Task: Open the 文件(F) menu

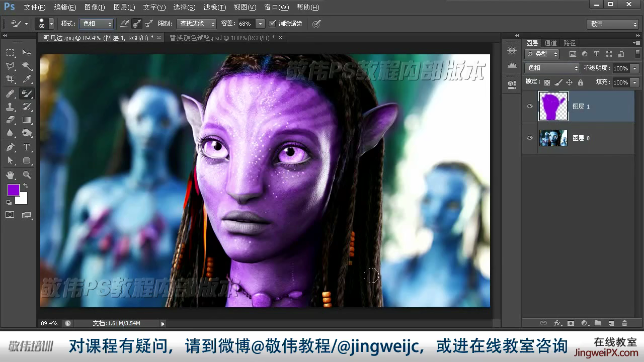Action: click(35, 8)
